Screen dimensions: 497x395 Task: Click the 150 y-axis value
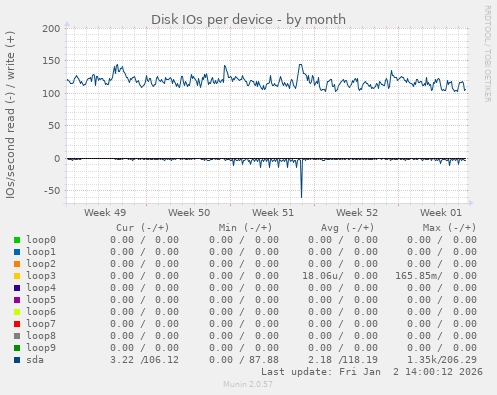51,61
